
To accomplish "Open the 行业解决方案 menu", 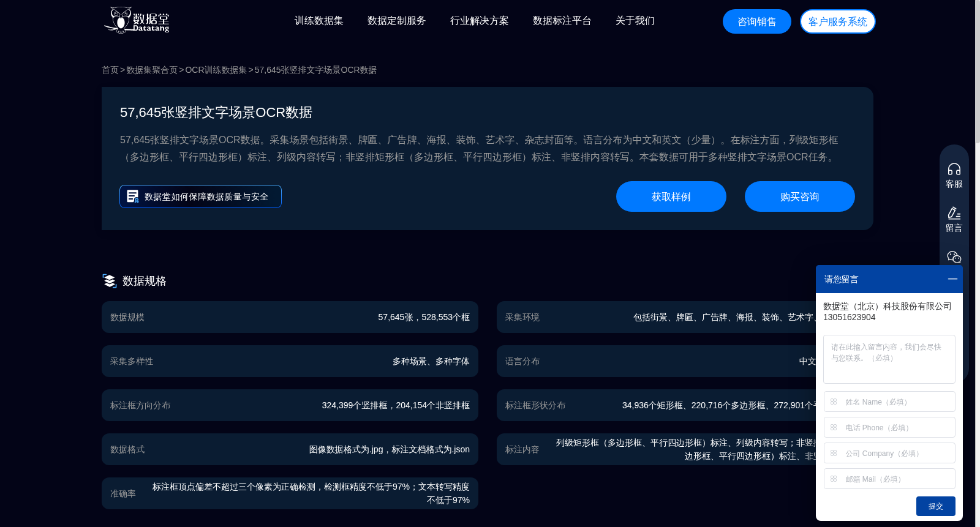I will coord(479,21).
